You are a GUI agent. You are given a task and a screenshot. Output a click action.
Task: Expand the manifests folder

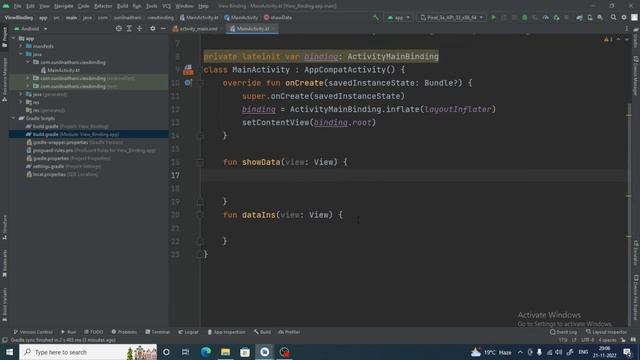tap(21, 46)
